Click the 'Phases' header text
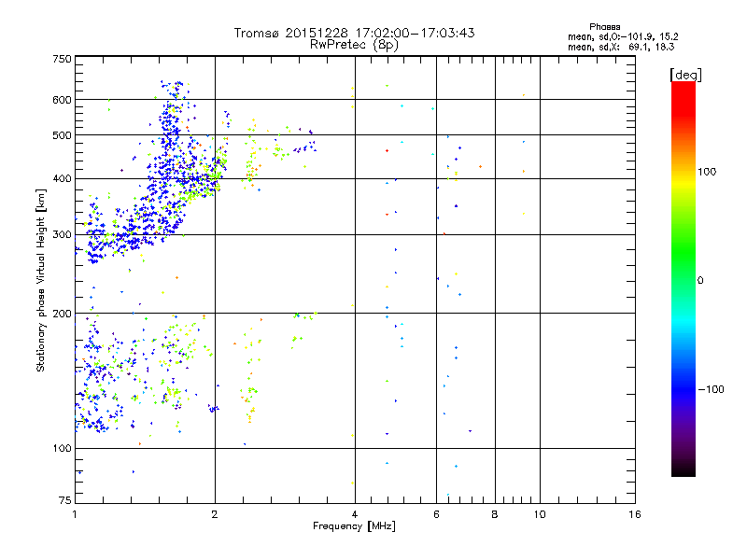Image resolution: width=747 pixels, height=560 pixels. pos(604,27)
